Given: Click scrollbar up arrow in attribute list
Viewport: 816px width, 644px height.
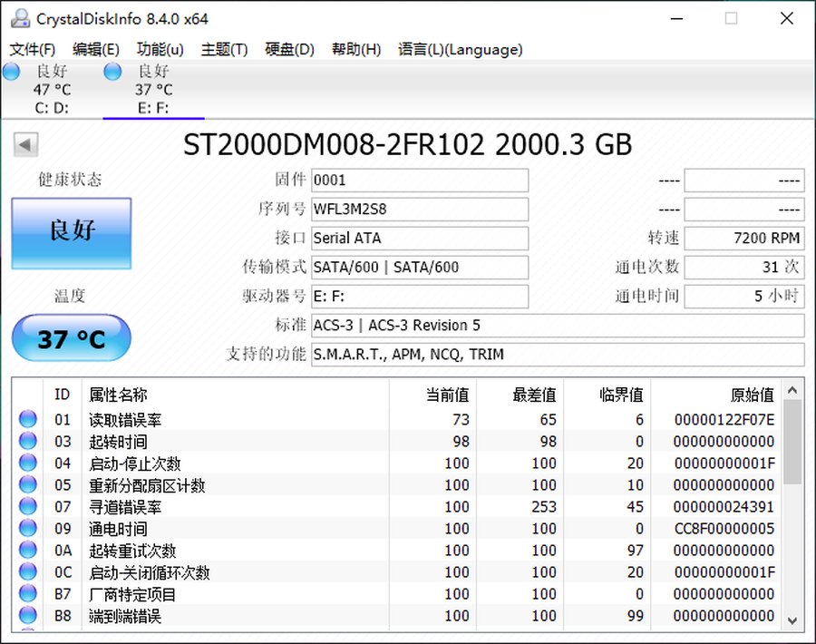Looking at the screenshot, I should tap(792, 391).
